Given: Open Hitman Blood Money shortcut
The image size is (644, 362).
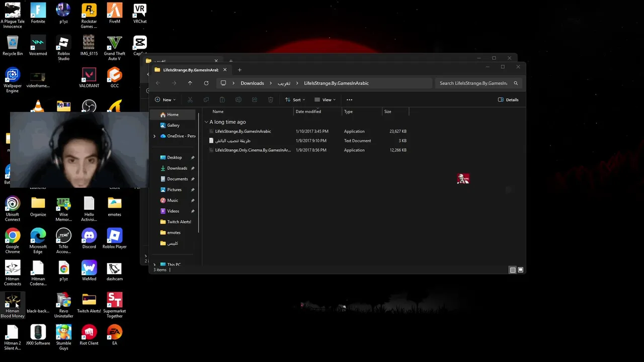Looking at the screenshot, I should coord(13,306).
